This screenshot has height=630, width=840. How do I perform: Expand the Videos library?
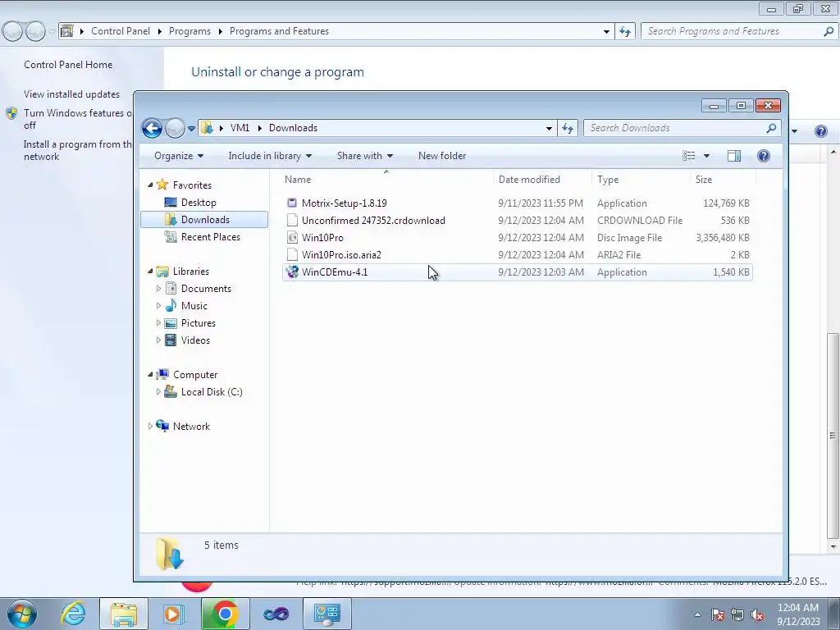[x=158, y=340]
